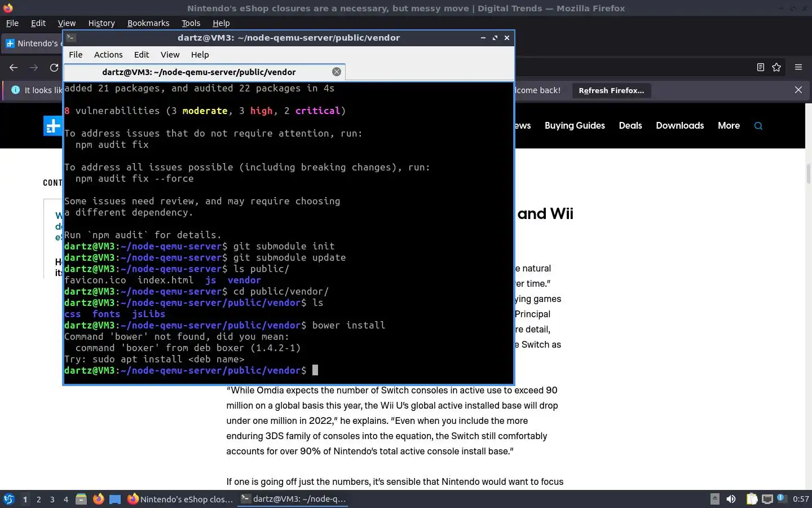Open the Lubuntu application menu in the taskbar
The width and height of the screenshot is (812, 508).
click(8, 499)
